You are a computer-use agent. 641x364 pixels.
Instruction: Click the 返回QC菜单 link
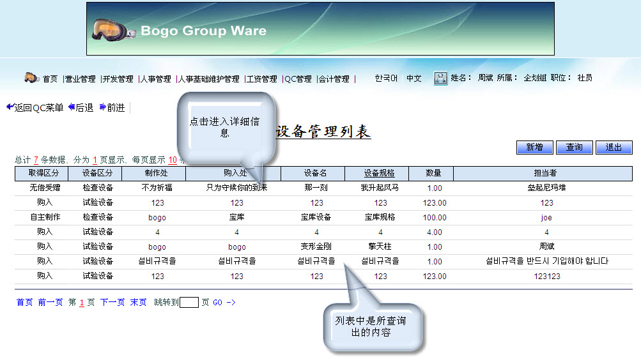(x=39, y=107)
